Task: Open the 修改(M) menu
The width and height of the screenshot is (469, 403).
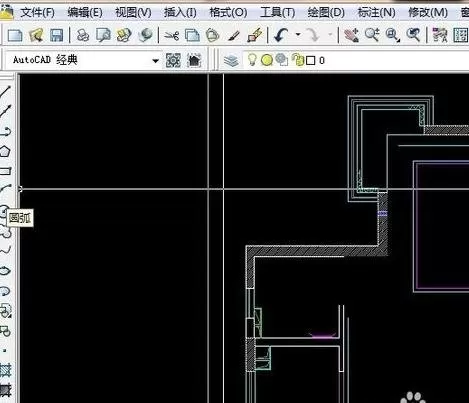Action: [x=428, y=13]
